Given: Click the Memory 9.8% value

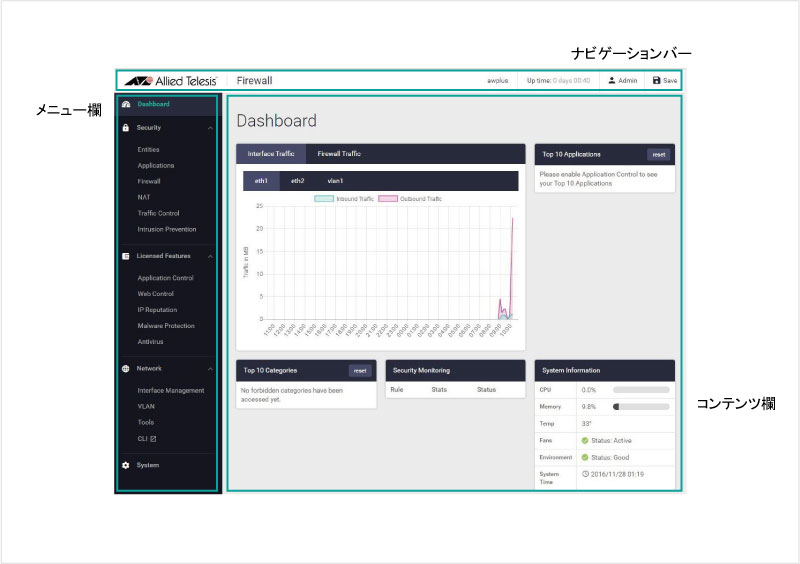Looking at the screenshot, I should [x=588, y=407].
